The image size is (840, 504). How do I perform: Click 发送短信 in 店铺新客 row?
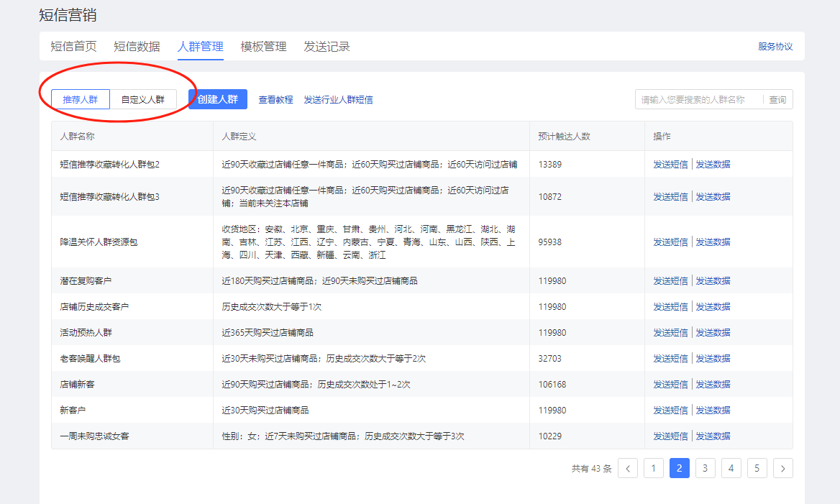point(670,385)
